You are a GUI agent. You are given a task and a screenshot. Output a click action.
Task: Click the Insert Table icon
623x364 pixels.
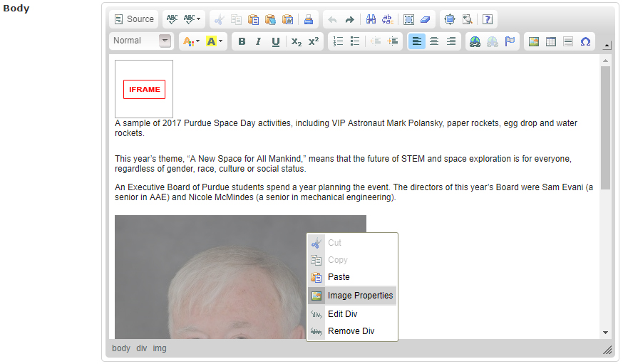[x=551, y=41]
